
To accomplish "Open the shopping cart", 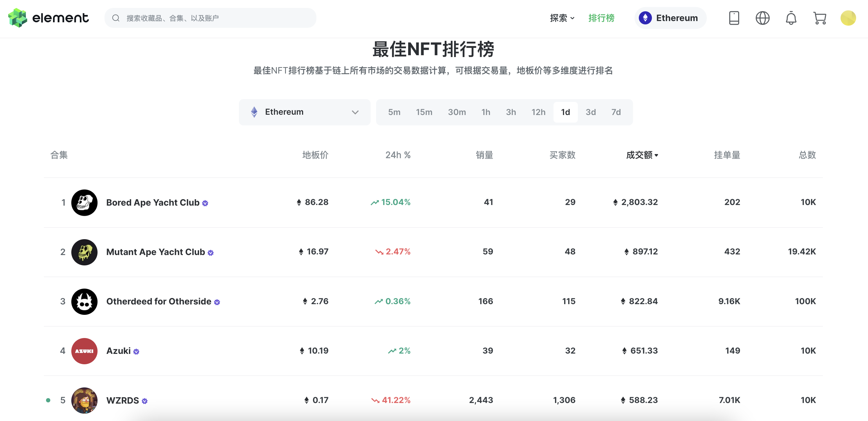I will [820, 18].
